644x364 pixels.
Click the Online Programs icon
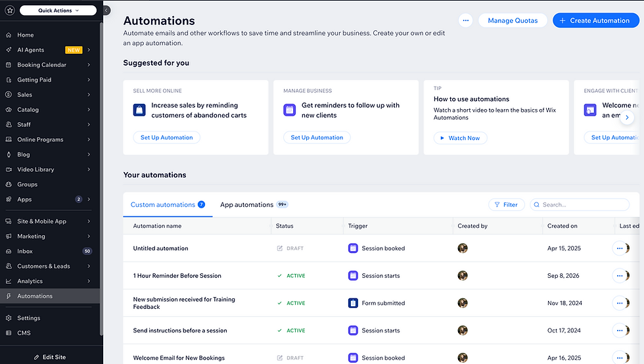[9, 139]
